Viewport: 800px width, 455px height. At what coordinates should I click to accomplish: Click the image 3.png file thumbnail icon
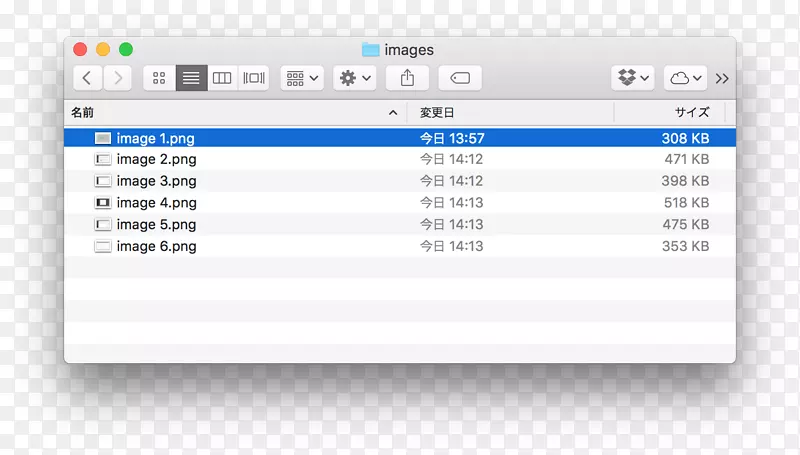point(103,181)
